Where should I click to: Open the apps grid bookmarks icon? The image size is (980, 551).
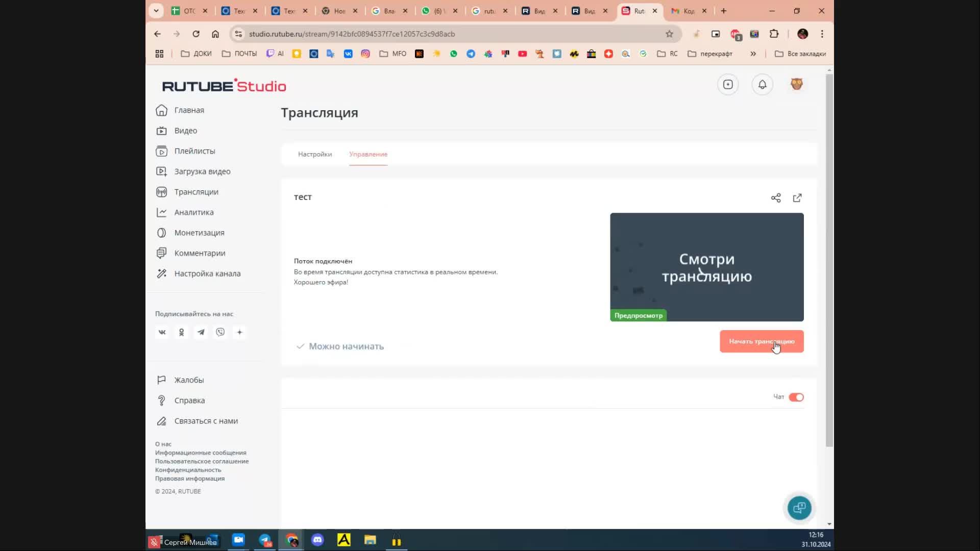(159, 54)
